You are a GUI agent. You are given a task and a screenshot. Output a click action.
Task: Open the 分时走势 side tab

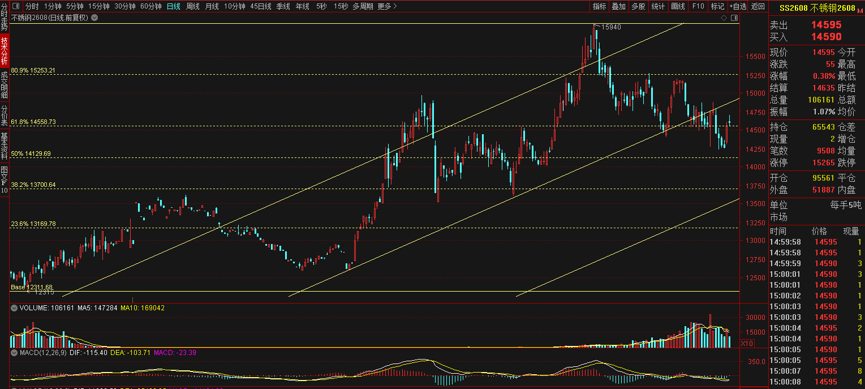coord(4,17)
